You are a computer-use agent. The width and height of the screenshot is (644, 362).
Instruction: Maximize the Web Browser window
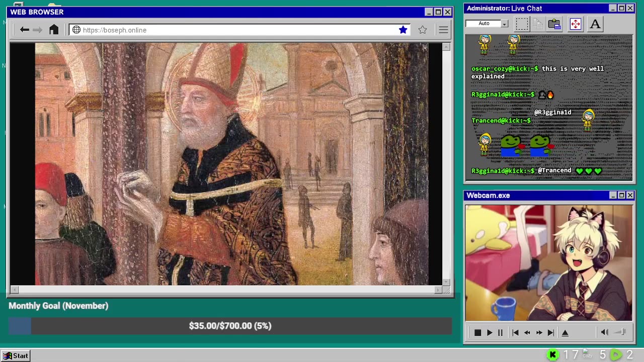coord(438,12)
